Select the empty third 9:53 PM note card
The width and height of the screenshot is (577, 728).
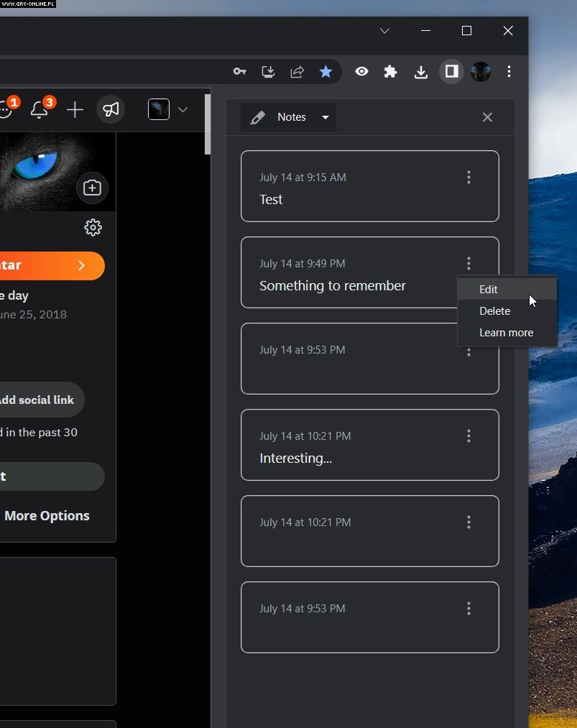(370, 359)
